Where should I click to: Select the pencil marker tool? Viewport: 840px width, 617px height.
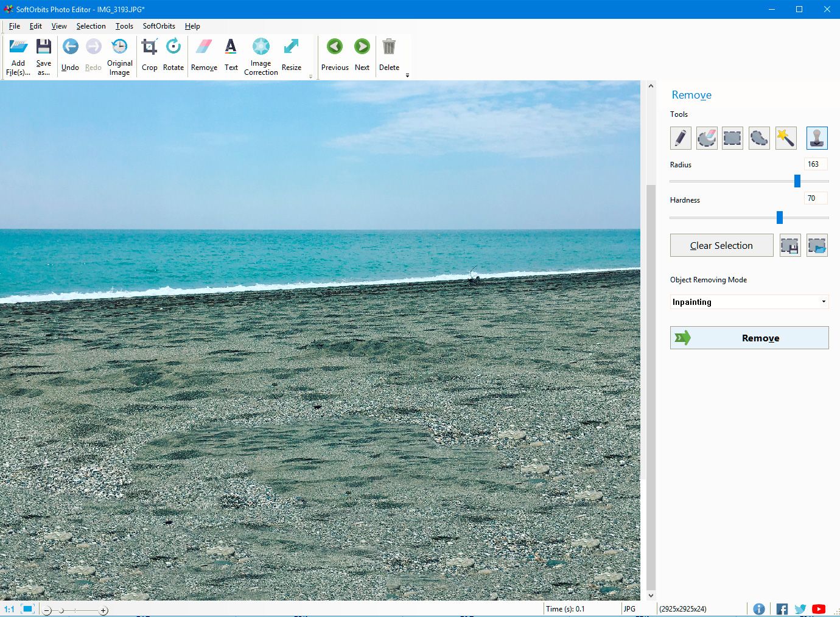(x=681, y=138)
